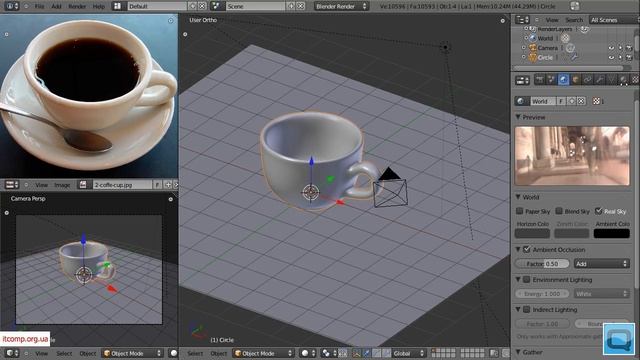
Task: Click the fullscreen toggle icon in header
Action: pos(574,6)
